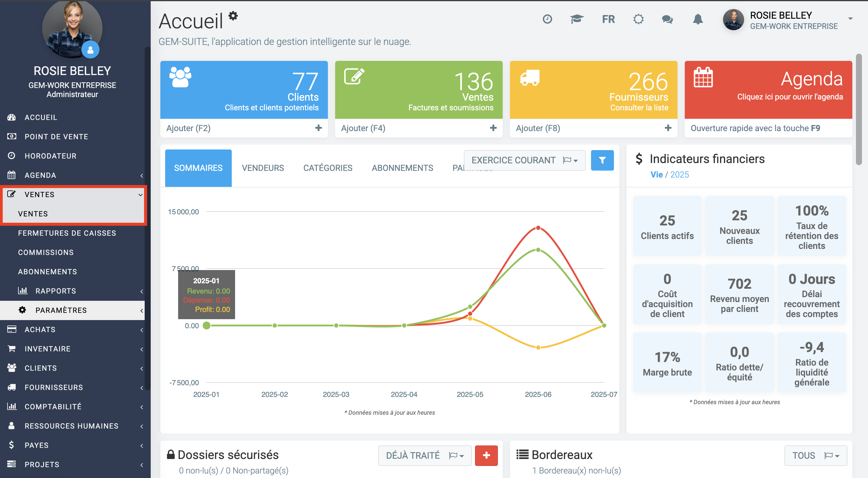Switch to the VENDEURS tab

coord(263,168)
